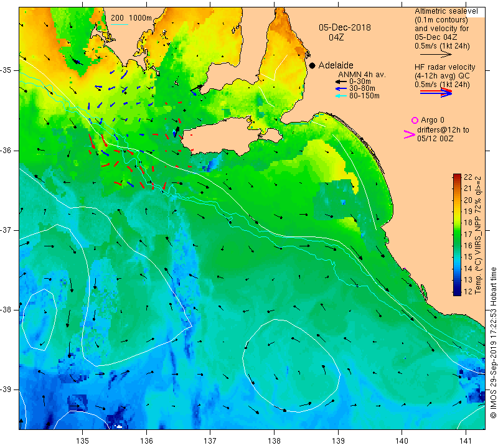Click the latitude label '-36'
498x448 pixels.
[6, 150]
